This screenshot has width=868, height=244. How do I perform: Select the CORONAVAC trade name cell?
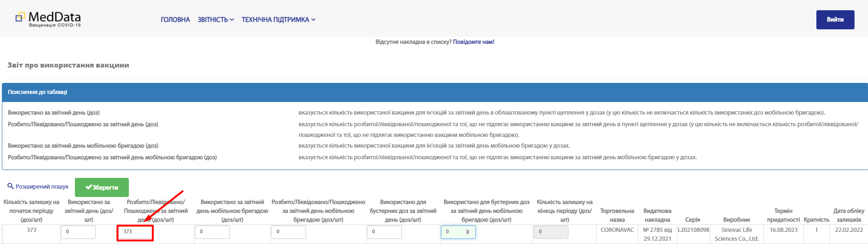[x=617, y=230]
